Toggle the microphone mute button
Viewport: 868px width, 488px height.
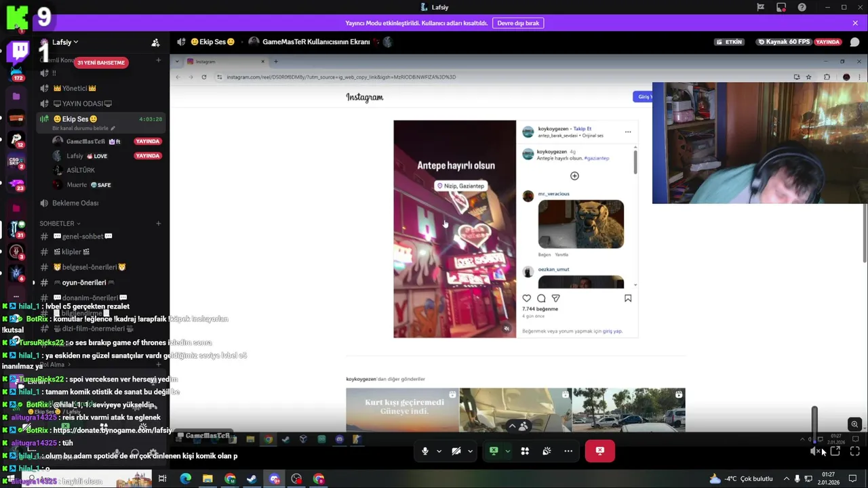point(425,451)
